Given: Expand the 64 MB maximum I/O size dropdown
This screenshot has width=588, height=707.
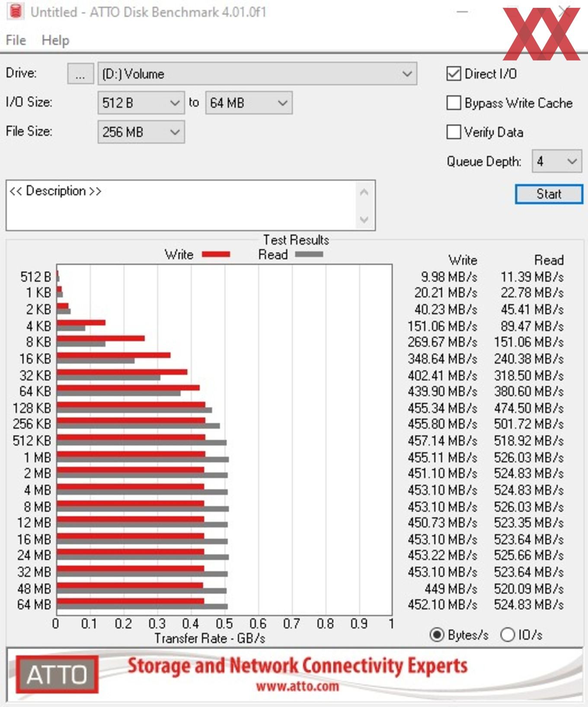Looking at the screenshot, I should 249,103.
